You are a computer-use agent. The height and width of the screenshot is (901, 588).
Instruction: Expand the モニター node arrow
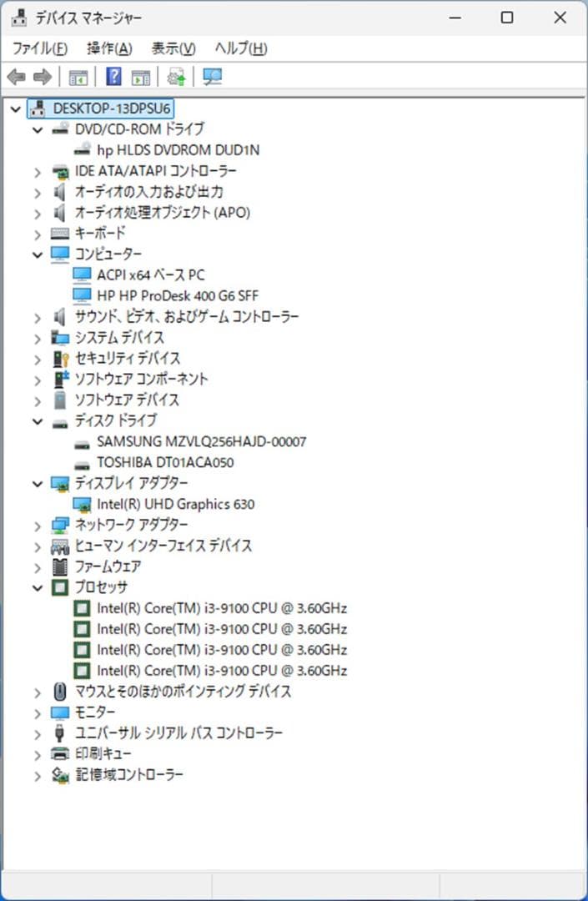(38, 713)
